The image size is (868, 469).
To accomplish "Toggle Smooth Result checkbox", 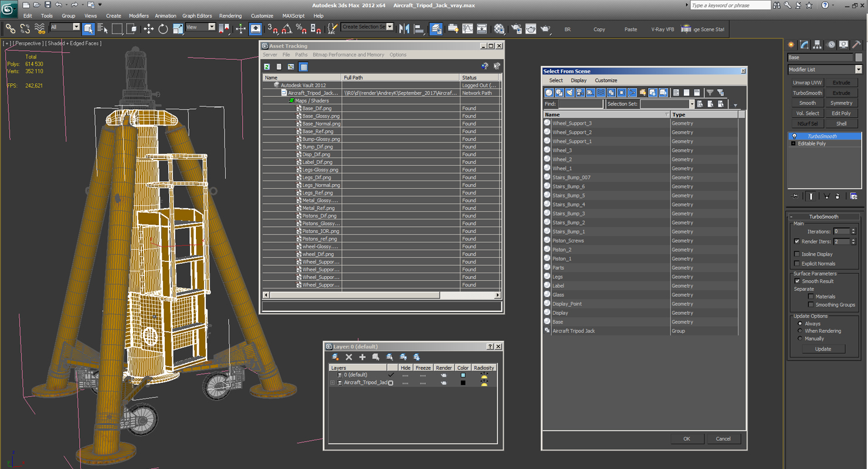I will click(x=796, y=281).
